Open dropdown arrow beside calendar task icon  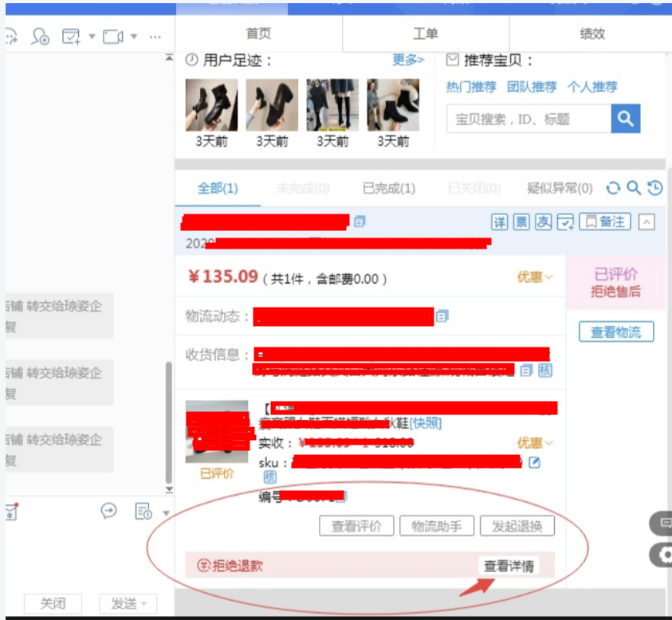[x=92, y=37]
